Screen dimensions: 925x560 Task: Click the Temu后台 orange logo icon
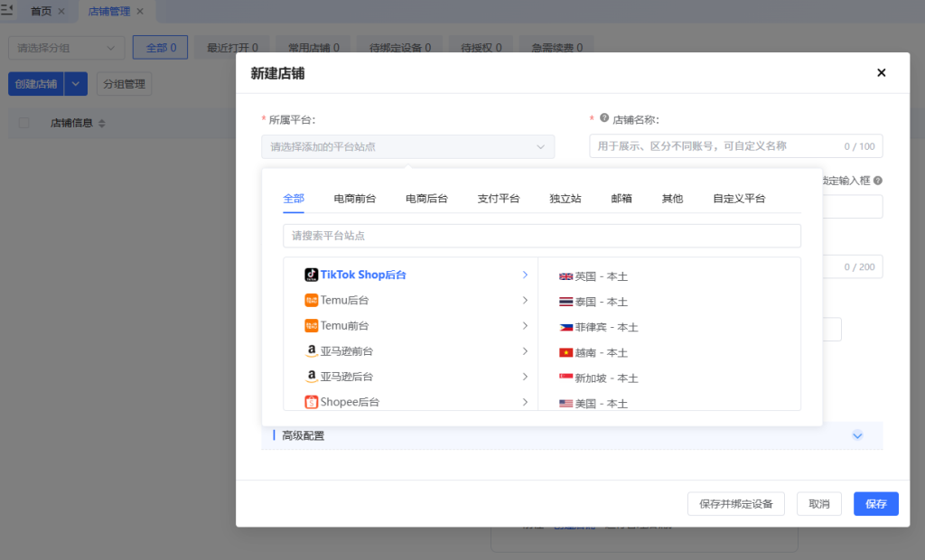pos(311,300)
